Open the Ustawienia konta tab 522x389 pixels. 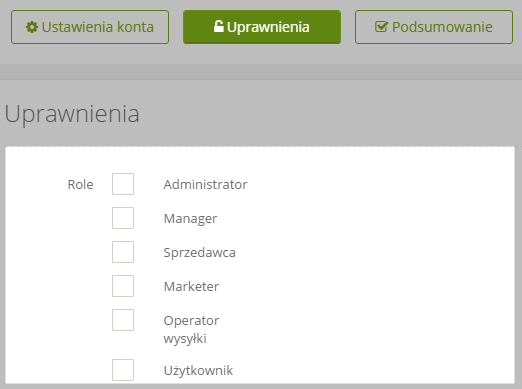pyautogui.click(x=90, y=27)
